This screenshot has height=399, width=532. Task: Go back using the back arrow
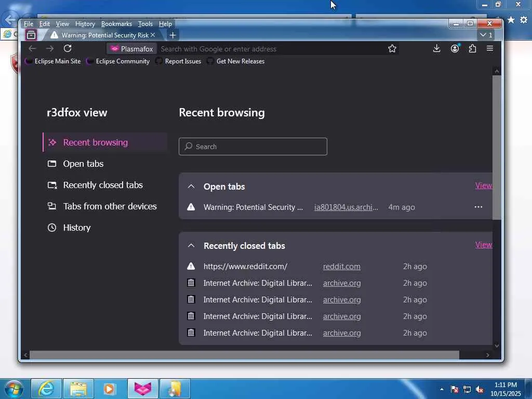point(32,48)
